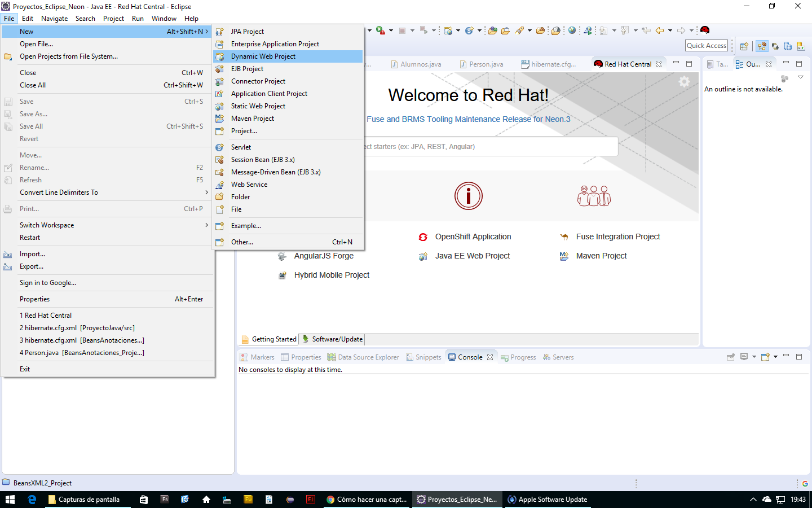The image size is (812, 508).
Task: Select Enterprise Application Project menu entry
Action: coord(288,44)
